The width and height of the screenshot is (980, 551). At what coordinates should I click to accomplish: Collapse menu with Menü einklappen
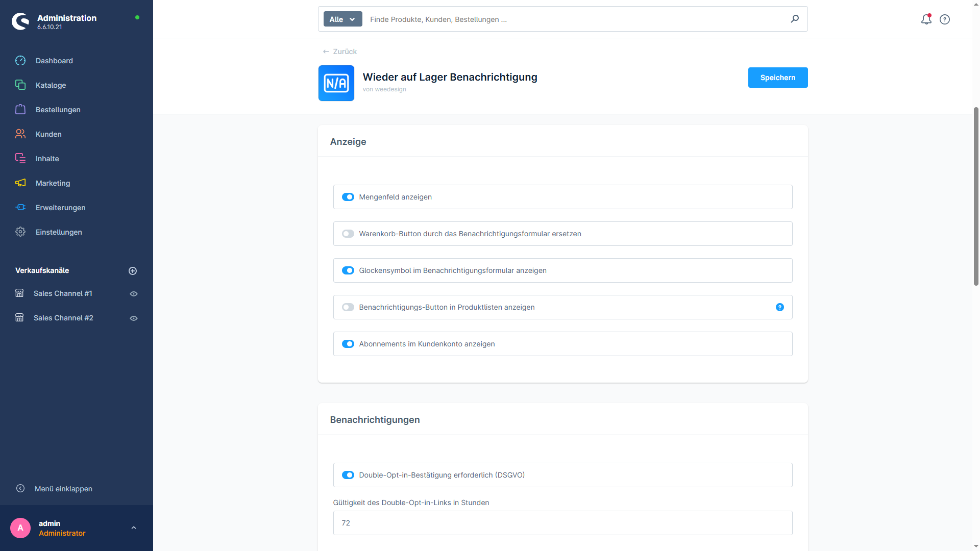(x=63, y=489)
